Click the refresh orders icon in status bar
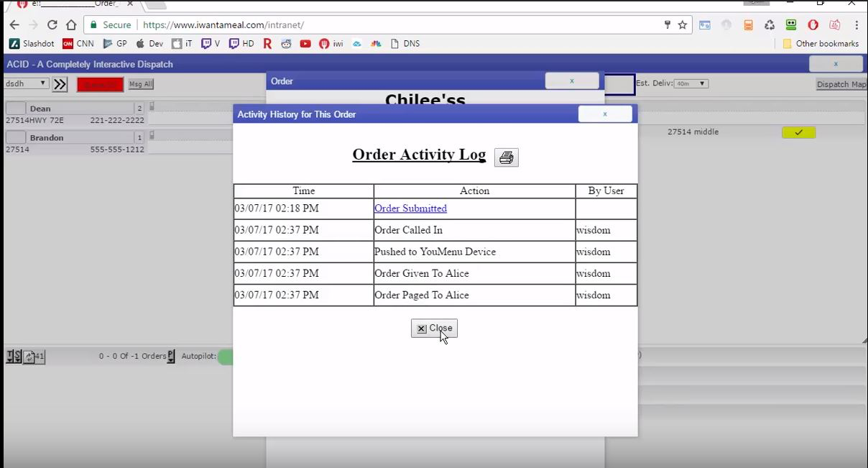The image size is (868, 468). click(27, 356)
